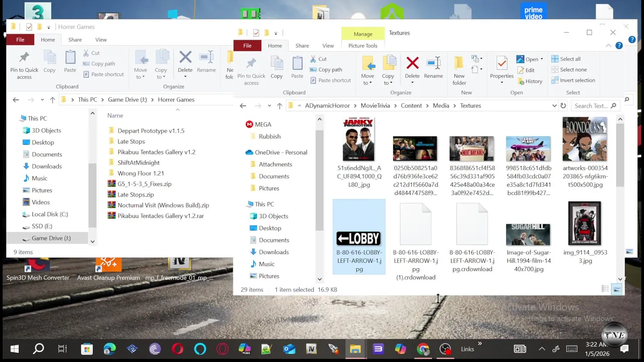Click New folder icon in Textures ribbon

(x=459, y=70)
